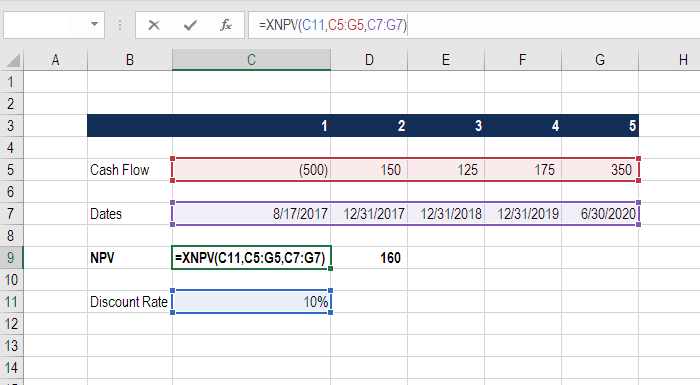The height and width of the screenshot is (385, 700).
Task: Click the NPV label cell
Action: tap(130, 258)
